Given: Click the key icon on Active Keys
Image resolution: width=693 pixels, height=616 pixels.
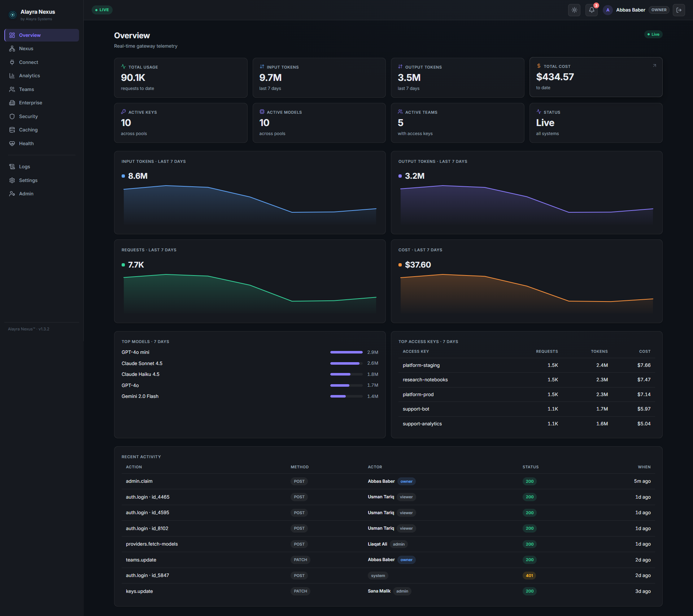Looking at the screenshot, I should point(123,112).
